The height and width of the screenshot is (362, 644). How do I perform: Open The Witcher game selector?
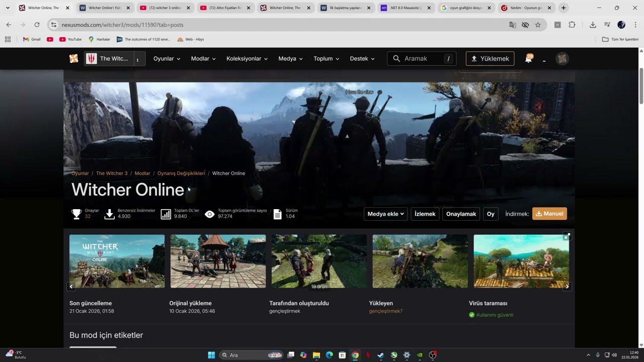[x=115, y=59]
